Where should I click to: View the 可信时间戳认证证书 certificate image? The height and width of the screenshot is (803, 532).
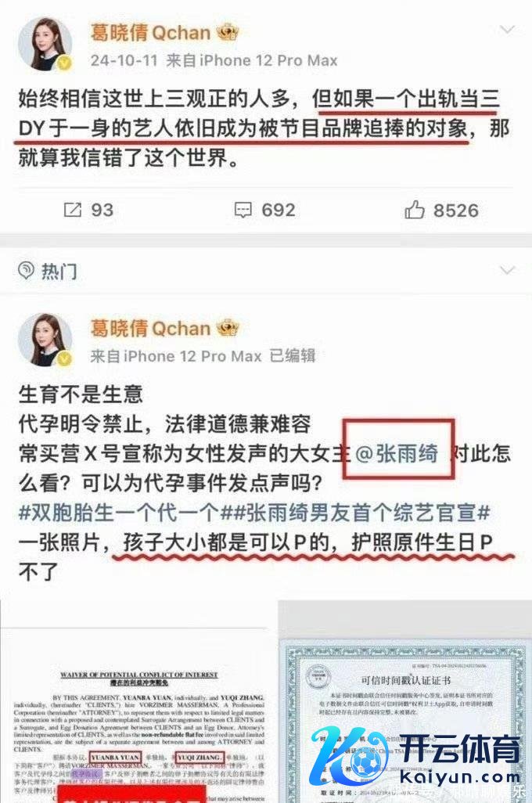click(x=405, y=701)
